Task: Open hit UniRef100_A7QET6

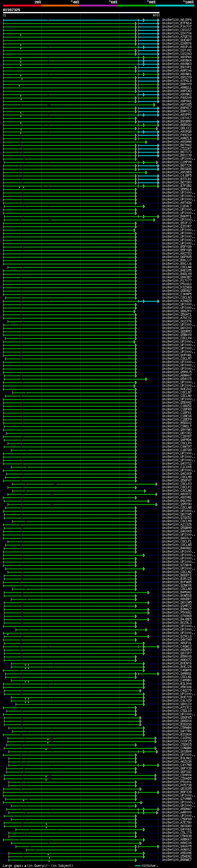Action: [177, 37]
